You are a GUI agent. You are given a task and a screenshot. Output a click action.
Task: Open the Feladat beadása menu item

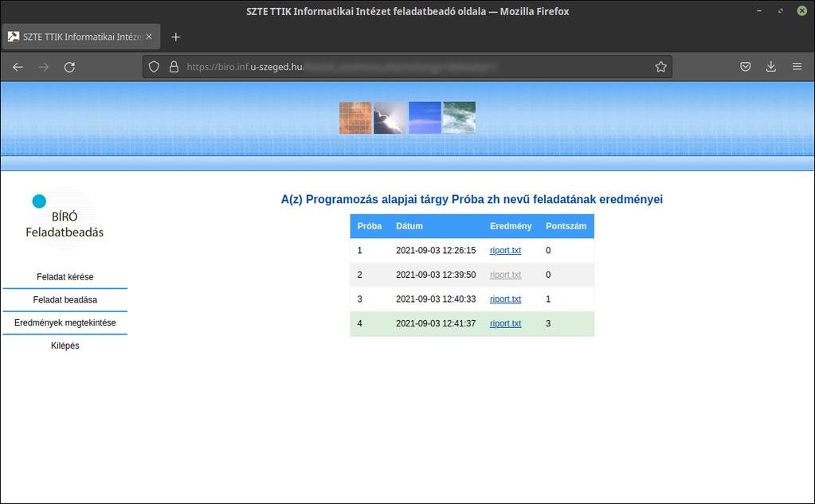click(x=65, y=300)
